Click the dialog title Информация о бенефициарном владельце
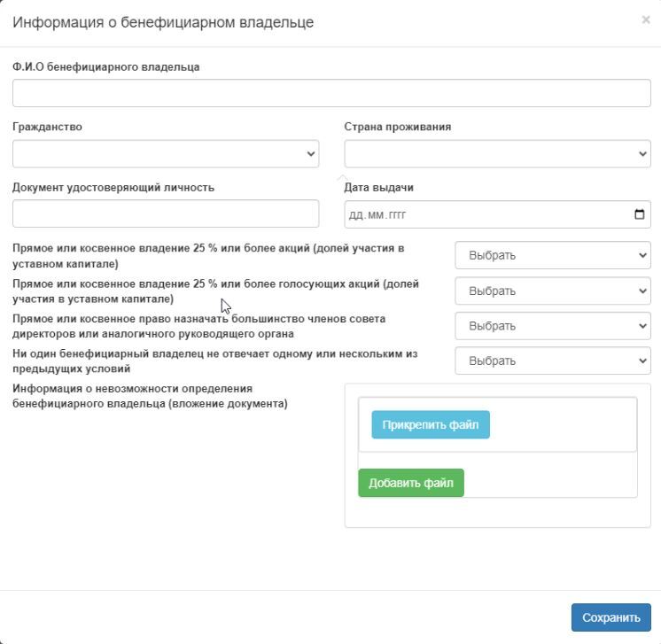Screen dimensions: 661x644 [x=162, y=22]
